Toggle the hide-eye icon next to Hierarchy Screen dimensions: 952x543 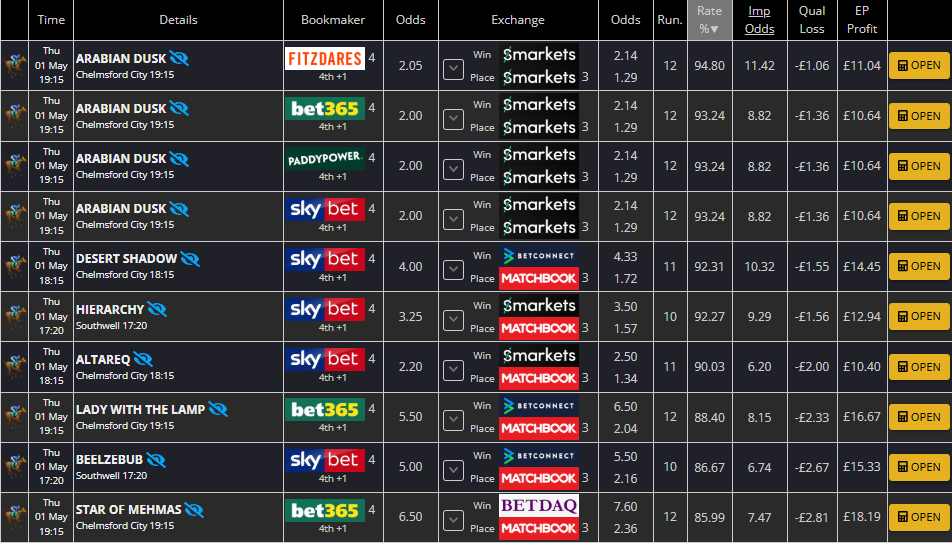click(157, 309)
